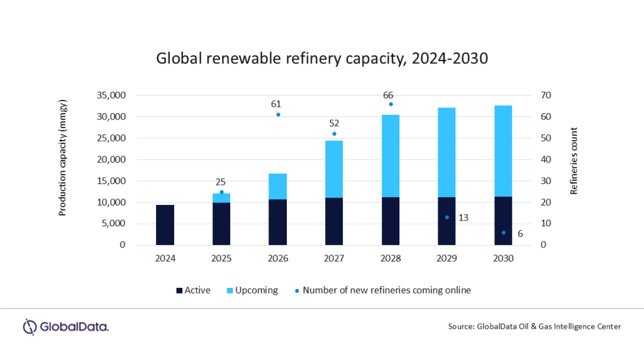Select the 2028 Active dark bar segment
Image resolution: width=644 pixels, height=345 pixels.
tap(391, 221)
